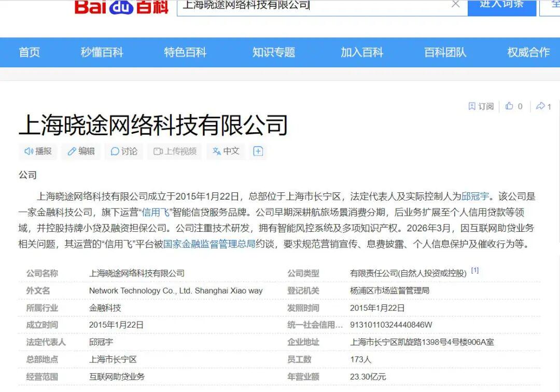Viewport: 560px width, 392px height.
Task: Go to 知识专题 navigation item
Action: tap(273, 52)
